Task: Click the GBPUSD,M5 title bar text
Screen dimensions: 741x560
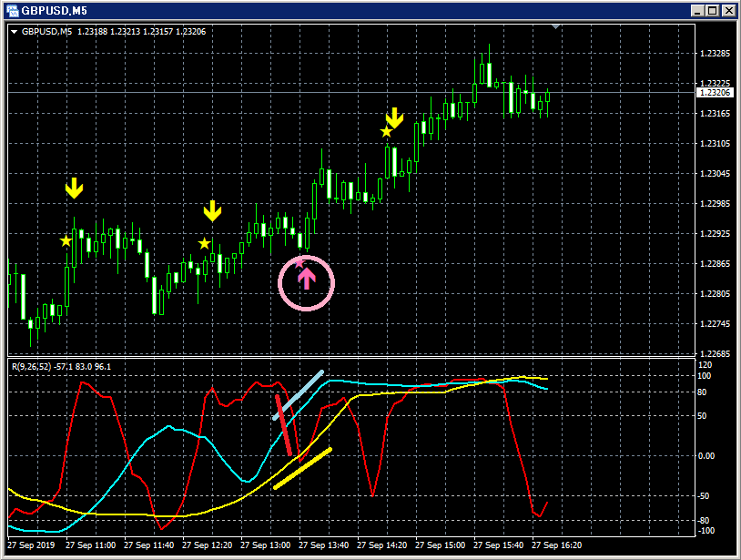Action: coord(55,10)
